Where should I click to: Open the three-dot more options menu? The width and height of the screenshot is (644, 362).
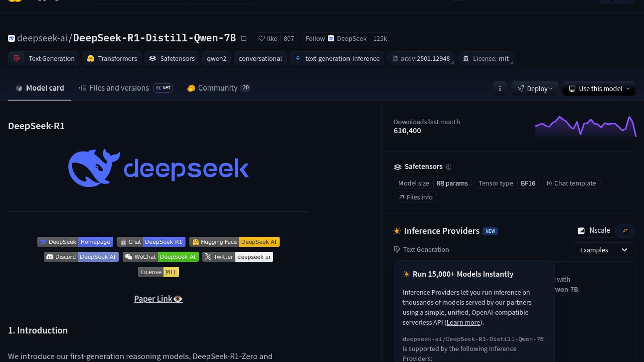tap(500, 89)
